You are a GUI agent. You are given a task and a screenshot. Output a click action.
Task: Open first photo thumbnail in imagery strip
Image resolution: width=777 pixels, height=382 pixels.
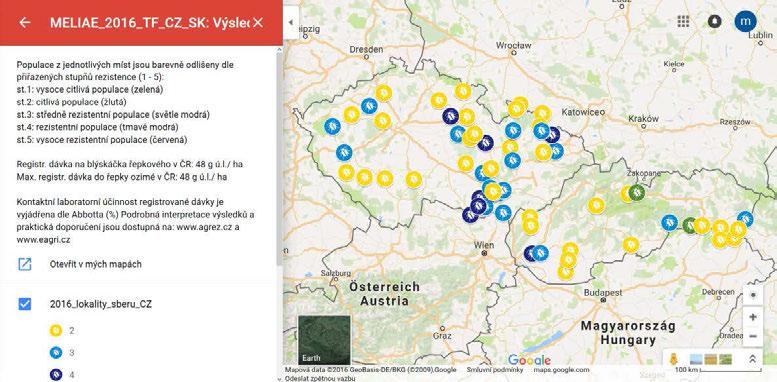(696, 359)
